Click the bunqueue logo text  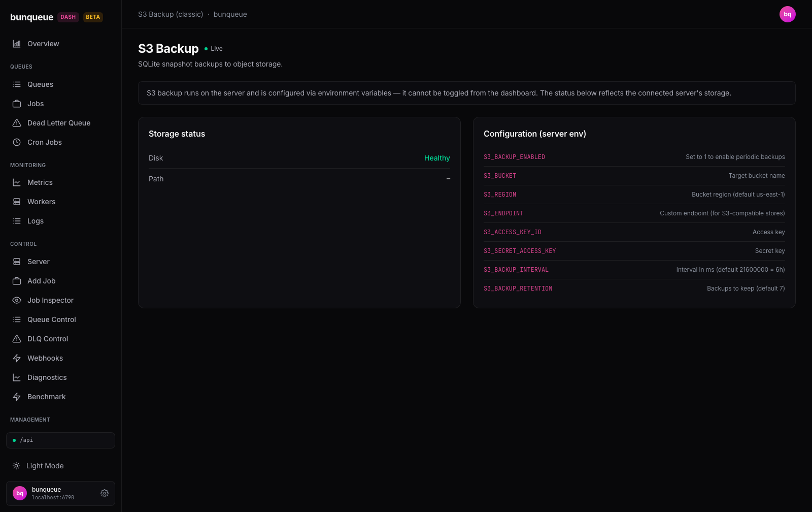tap(31, 17)
